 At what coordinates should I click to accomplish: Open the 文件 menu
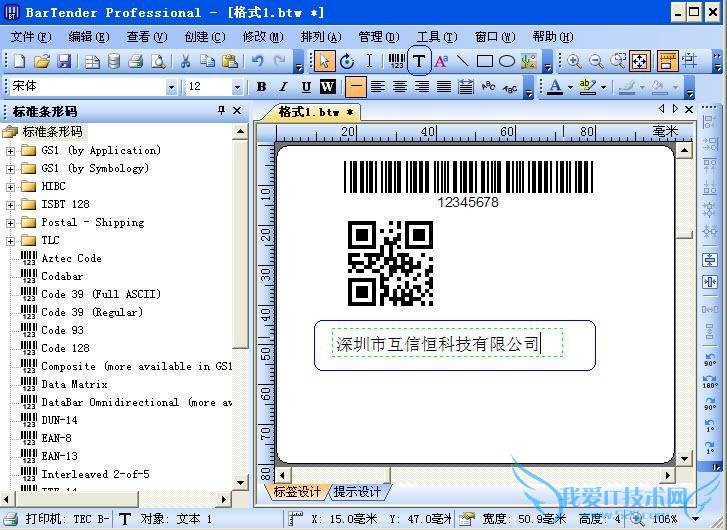click(30, 37)
